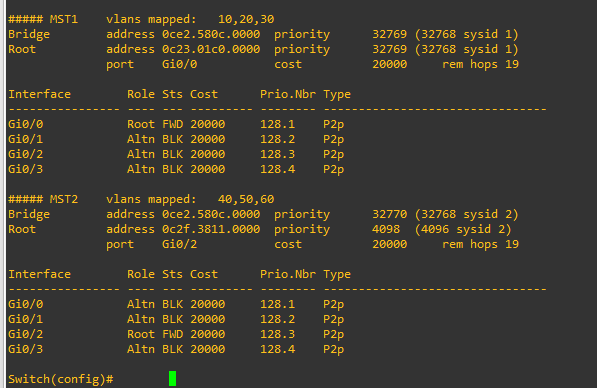Click MST2 bridge address 0ce2.580c.0000
Screen dimensions: 597x388
coord(211,214)
